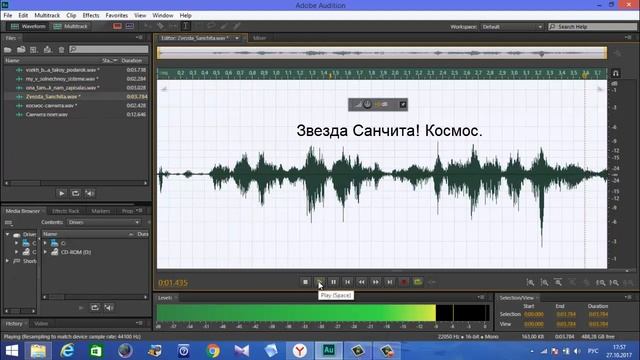This screenshot has width=640, height=360.
Task: Start recording with the red Record button
Action: point(404,282)
